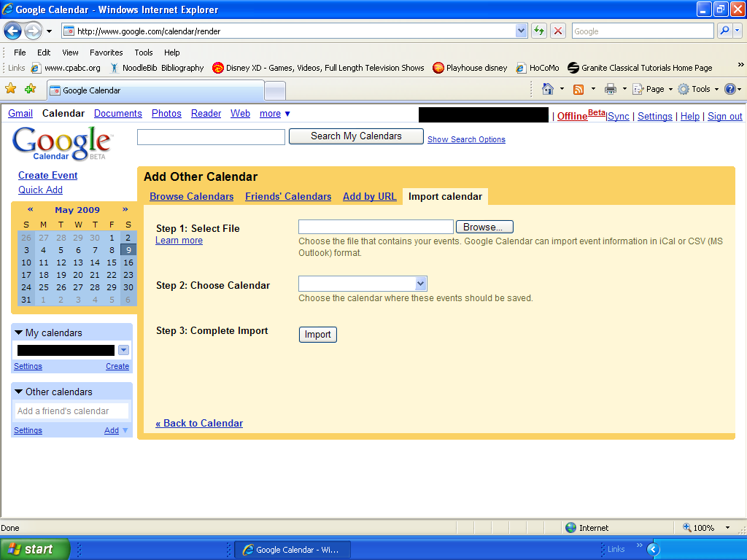Open the www.cpabc.org links bar bookmark

click(66, 68)
